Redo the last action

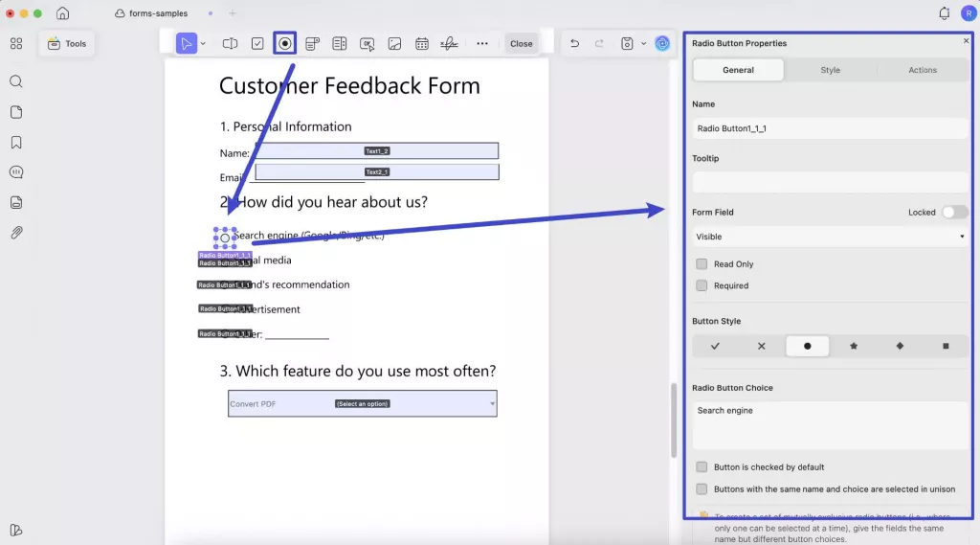pos(599,43)
